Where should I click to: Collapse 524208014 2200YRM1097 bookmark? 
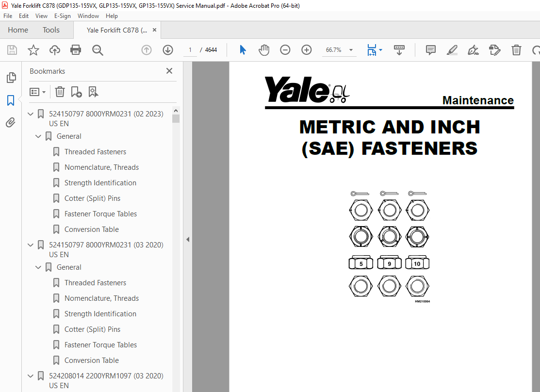pos(30,376)
